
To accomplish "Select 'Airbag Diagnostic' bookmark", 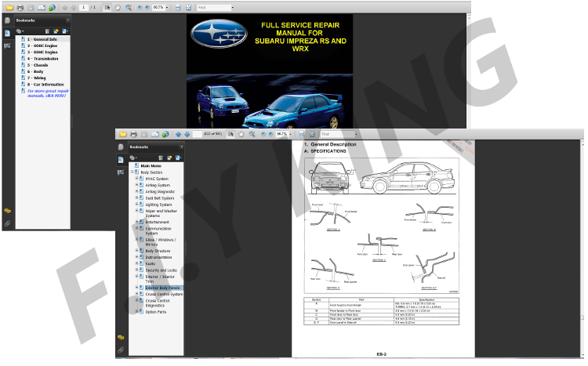I will pyautogui.click(x=160, y=192).
